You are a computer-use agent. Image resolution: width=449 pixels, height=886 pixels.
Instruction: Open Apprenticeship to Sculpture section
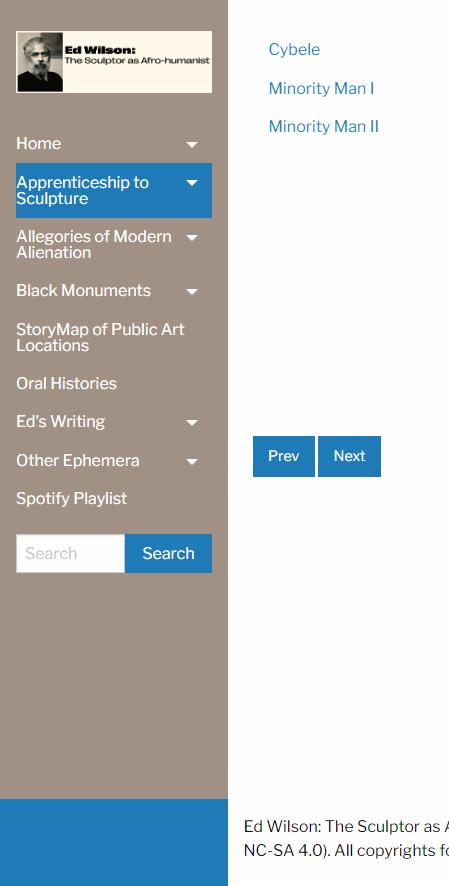82,190
